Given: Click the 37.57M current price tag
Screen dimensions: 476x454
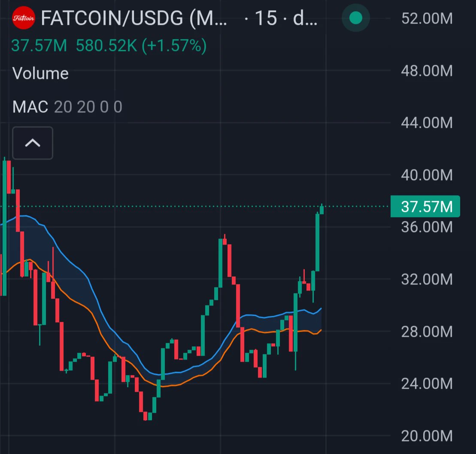Looking at the screenshot, I should (x=425, y=206).
